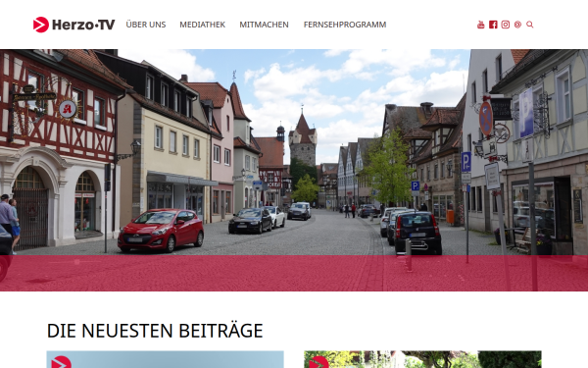Visit the Facebook page via header icon

coord(493,25)
